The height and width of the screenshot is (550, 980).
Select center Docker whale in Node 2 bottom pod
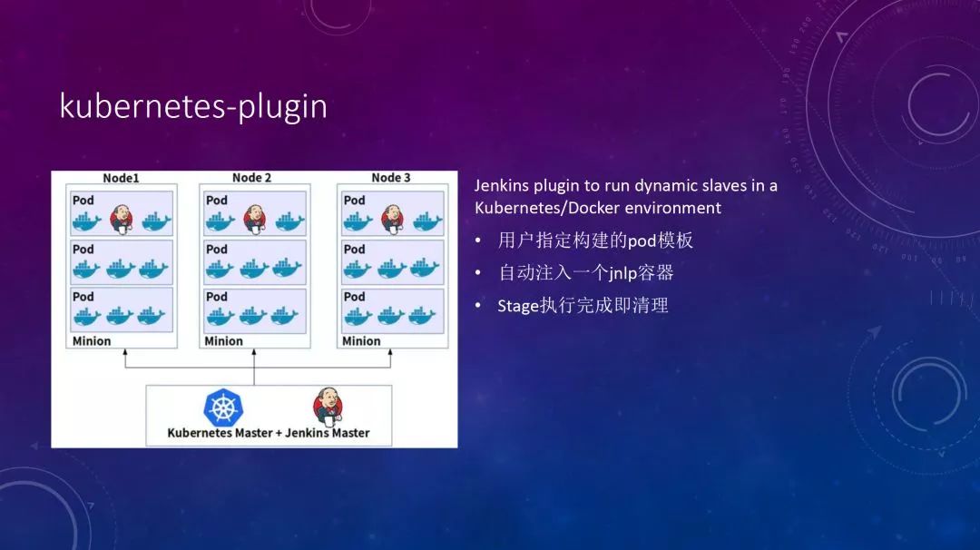[x=253, y=316]
